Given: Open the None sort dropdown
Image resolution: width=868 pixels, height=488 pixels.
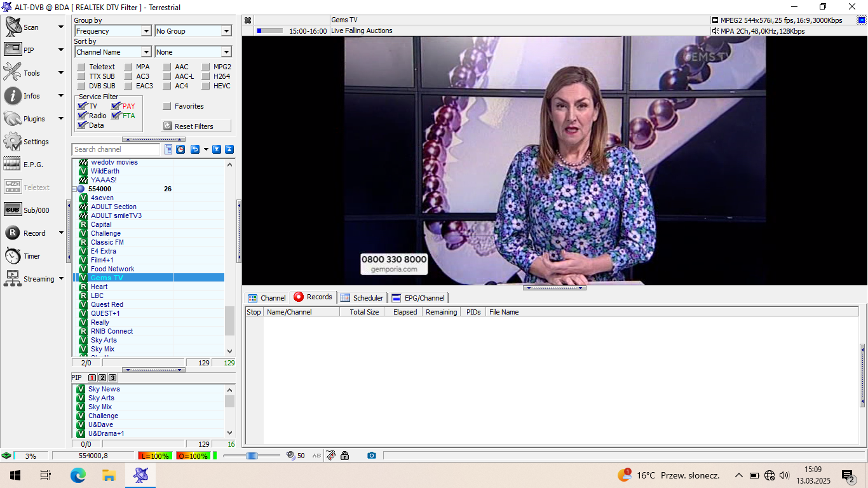Looking at the screenshot, I should pos(193,52).
